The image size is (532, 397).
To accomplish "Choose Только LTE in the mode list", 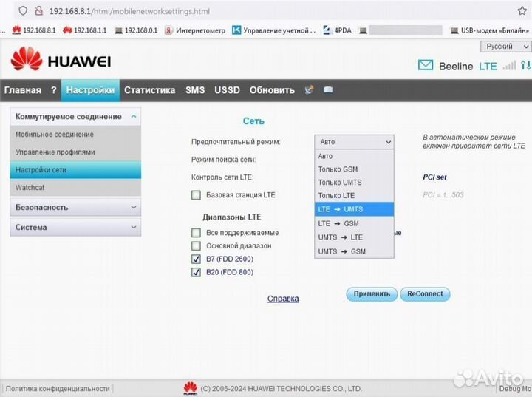I will point(354,196).
